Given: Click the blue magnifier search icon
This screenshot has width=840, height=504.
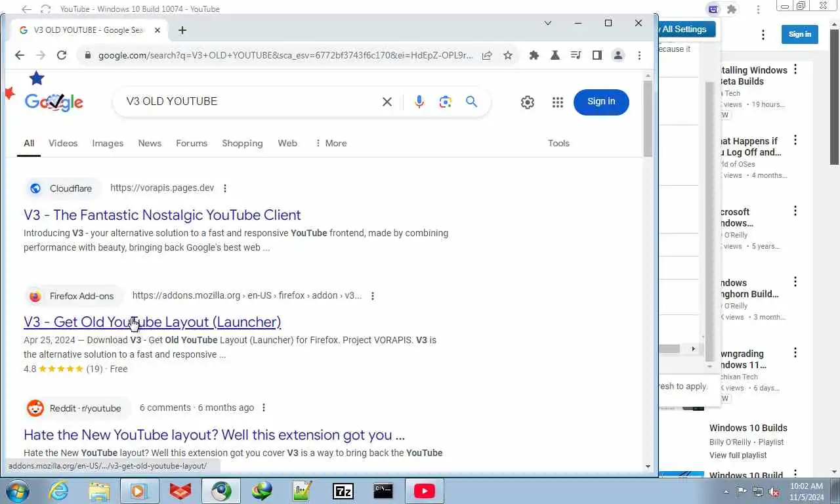Looking at the screenshot, I should [x=472, y=102].
